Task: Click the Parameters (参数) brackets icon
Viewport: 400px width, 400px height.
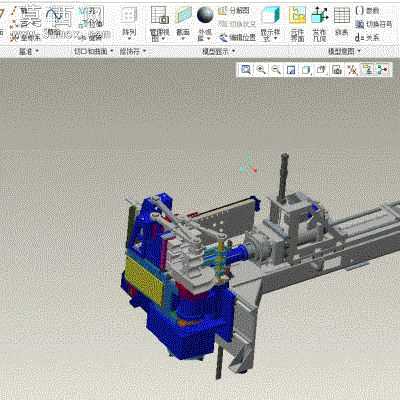Action: point(359,10)
